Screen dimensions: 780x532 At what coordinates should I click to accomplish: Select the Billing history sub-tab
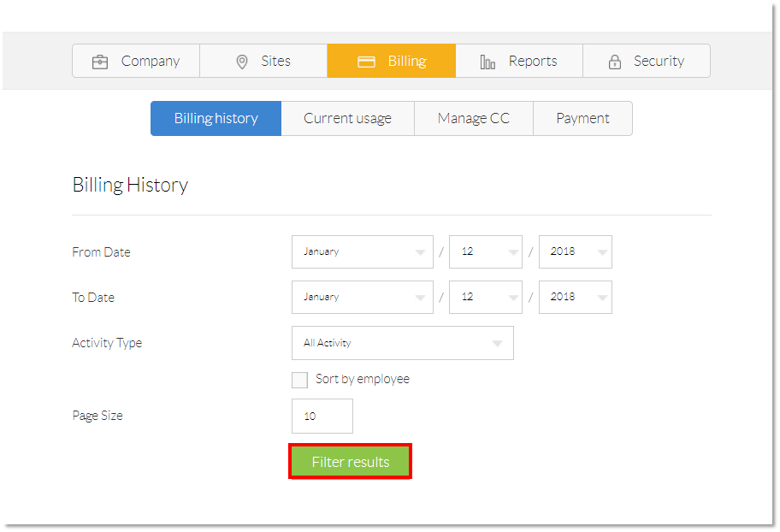click(216, 118)
